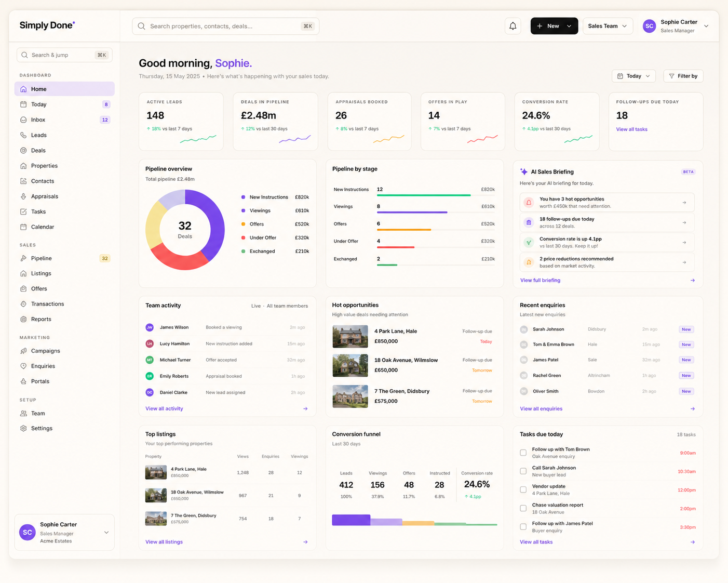Image resolution: width=728 pixels, height=583 pixels.
Task: Click the Campaigns megaphone icon in sidebar
Action: (x=23, y=351)
